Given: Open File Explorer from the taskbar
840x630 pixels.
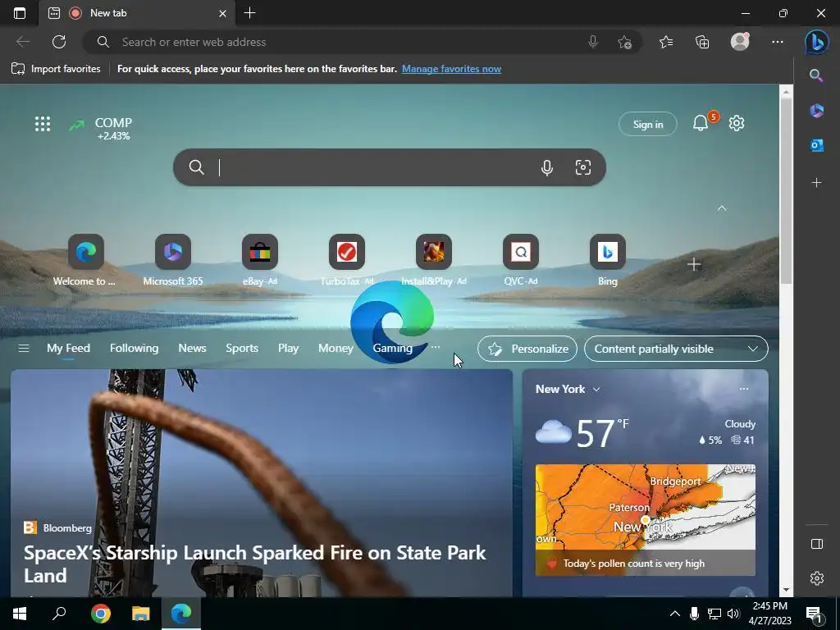Looking at the screenshot, I should click(141, 614).
